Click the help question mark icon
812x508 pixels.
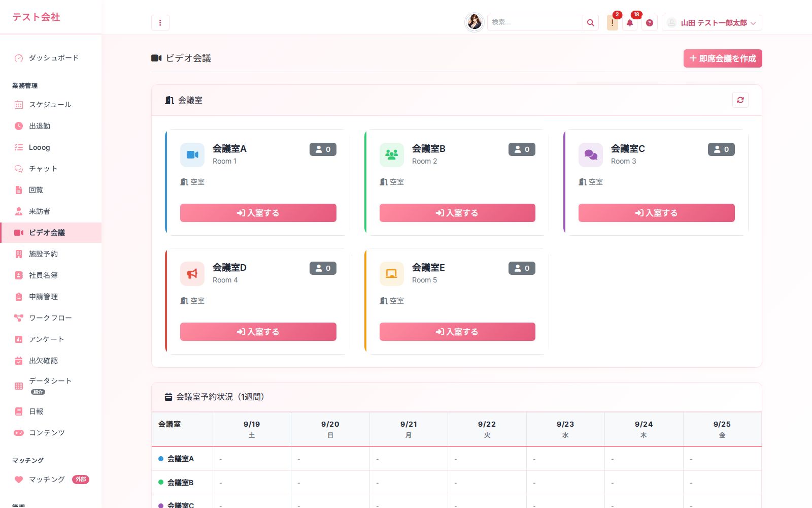pyautogui.click(x=650, y=23)
